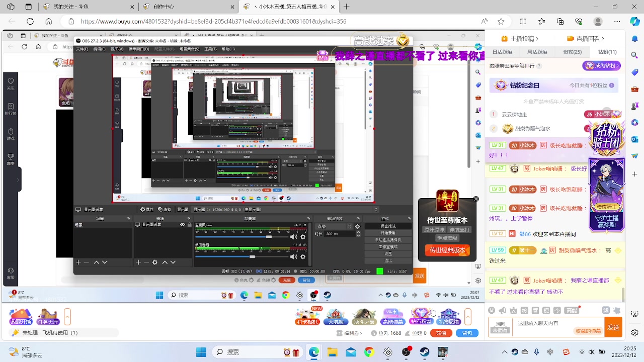
Task: Mute the 桌面音频 channel speaker icon
Action: 294,257
